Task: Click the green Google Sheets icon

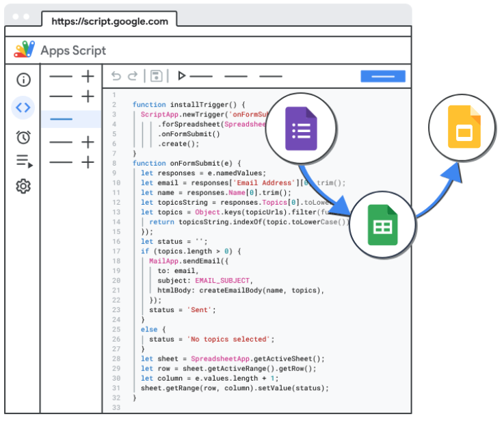Action: click(x=382, y=225)
